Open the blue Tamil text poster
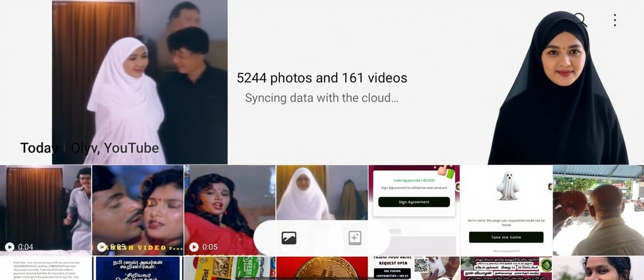Image resolution: width=644 pixels, height=280 pixels. click(x=138, y=268)
